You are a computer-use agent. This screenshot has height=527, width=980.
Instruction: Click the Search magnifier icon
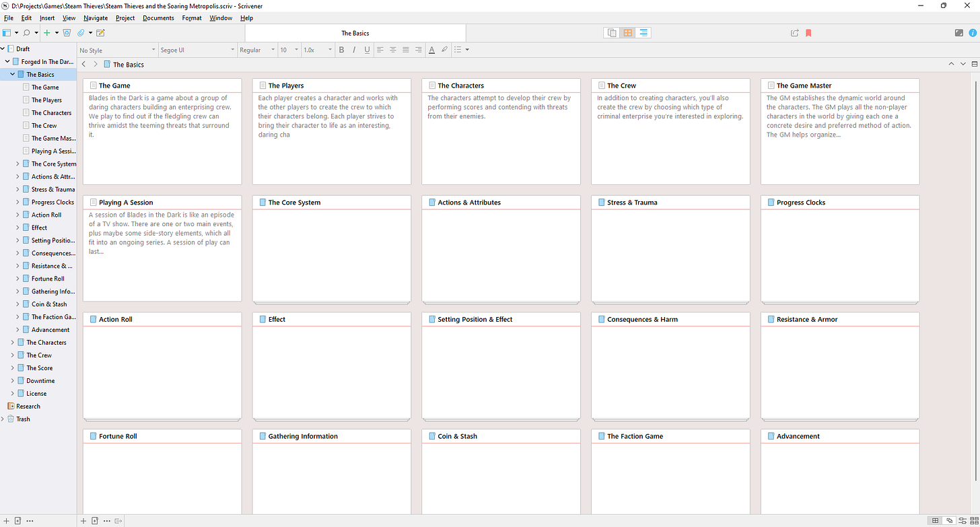coord(27,32)
